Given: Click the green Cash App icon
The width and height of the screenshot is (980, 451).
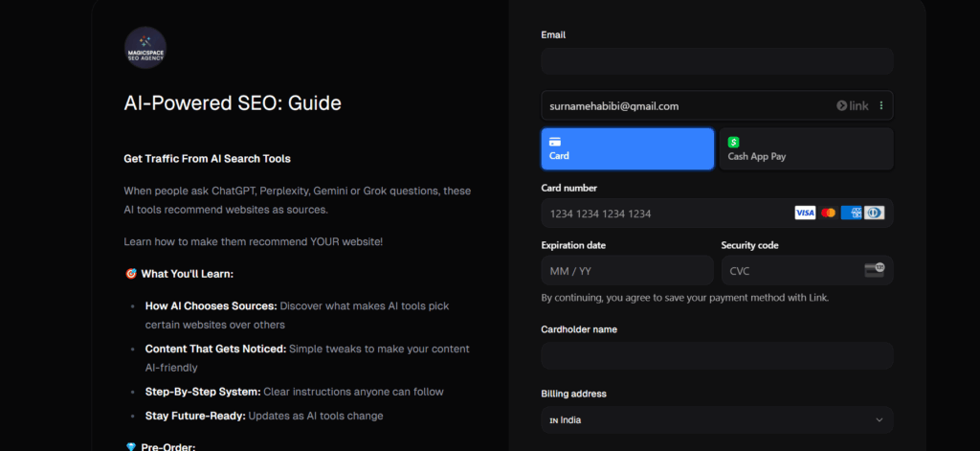Looking at the screenshot, I should [734, 142].
